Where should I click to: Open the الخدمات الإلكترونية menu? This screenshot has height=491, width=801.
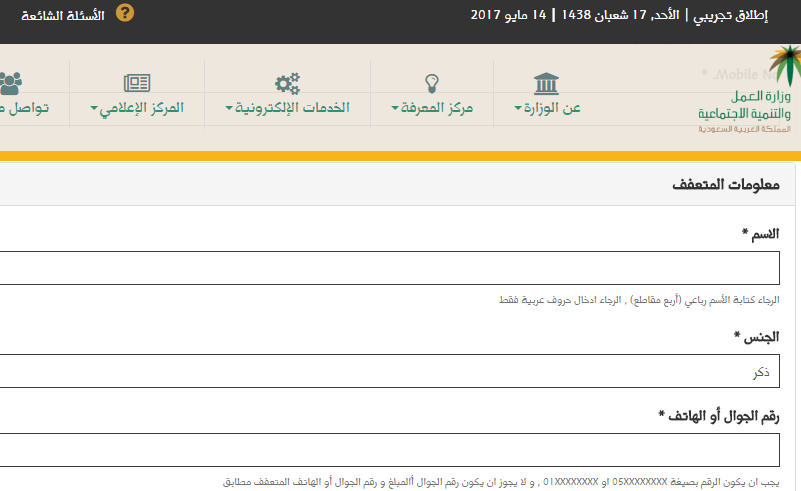292,108
